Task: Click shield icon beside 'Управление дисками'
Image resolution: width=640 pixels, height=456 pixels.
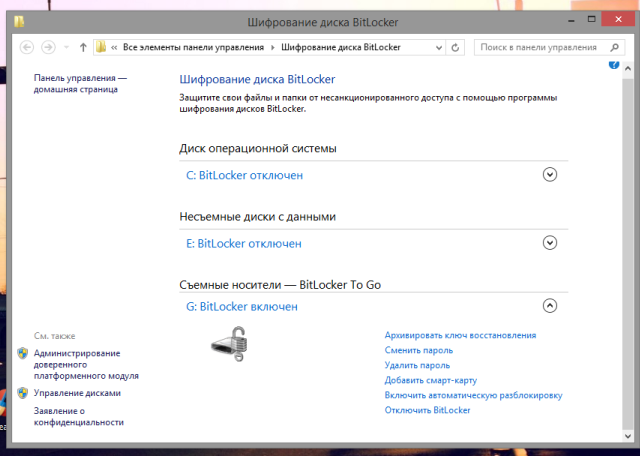Action: 23,393
